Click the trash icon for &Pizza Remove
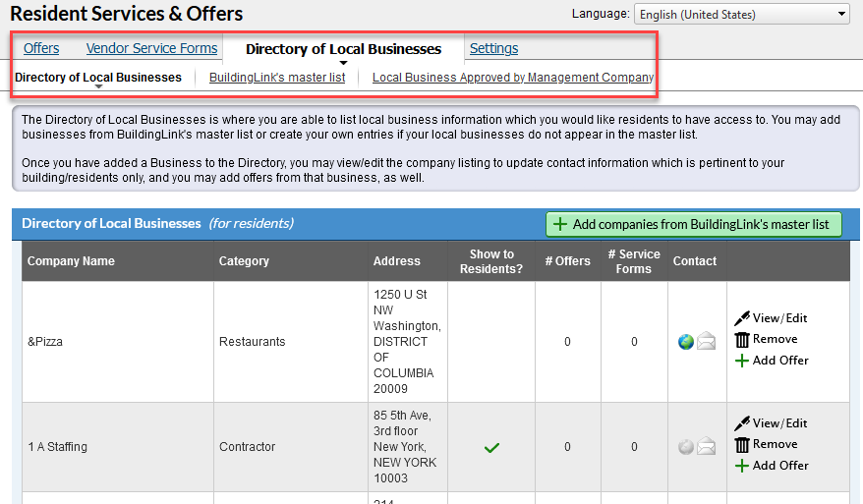 [x=742, y=340]
